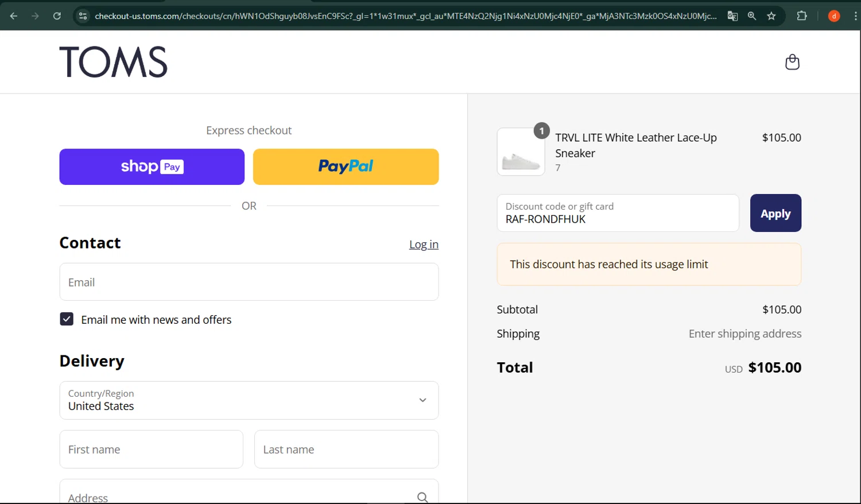Open browser extensions puzzle icon
The image size is (861, 504).
pos(802,16)
